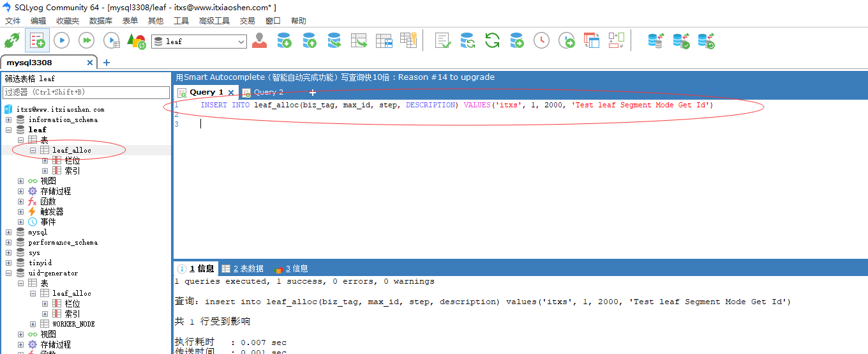Click the colored shapes refresh icon
Image resolution: width=868 pixels, height=354 pixels.
(x=137, y=41)
